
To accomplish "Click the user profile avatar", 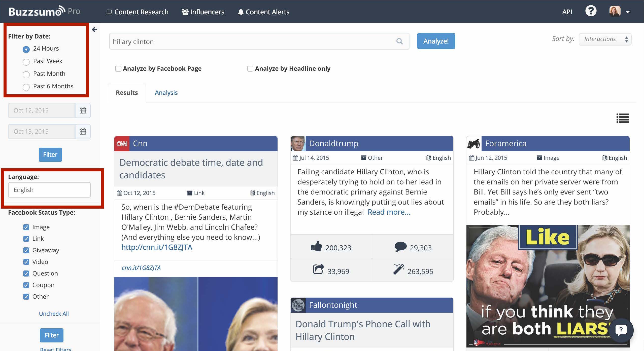I will pyautogui.click(x=615, y=11).
